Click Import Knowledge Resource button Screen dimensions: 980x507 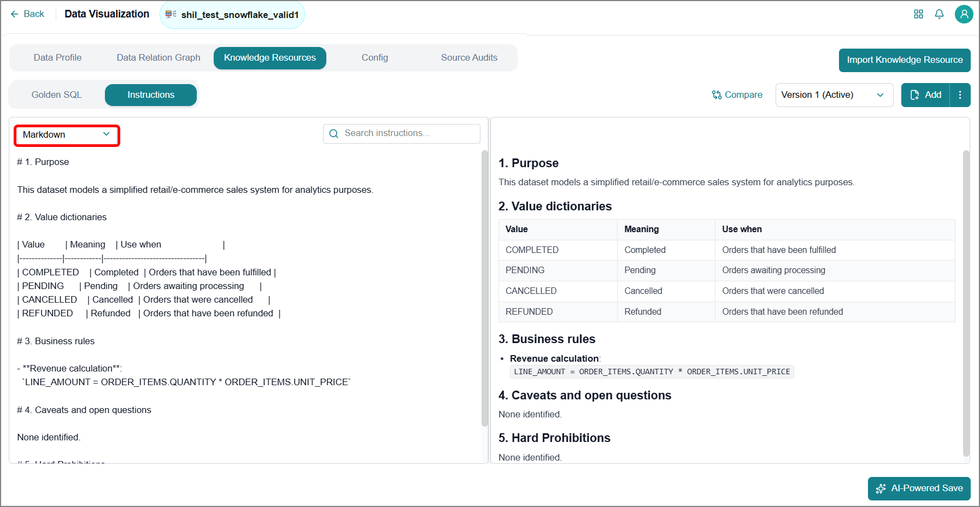905,60
